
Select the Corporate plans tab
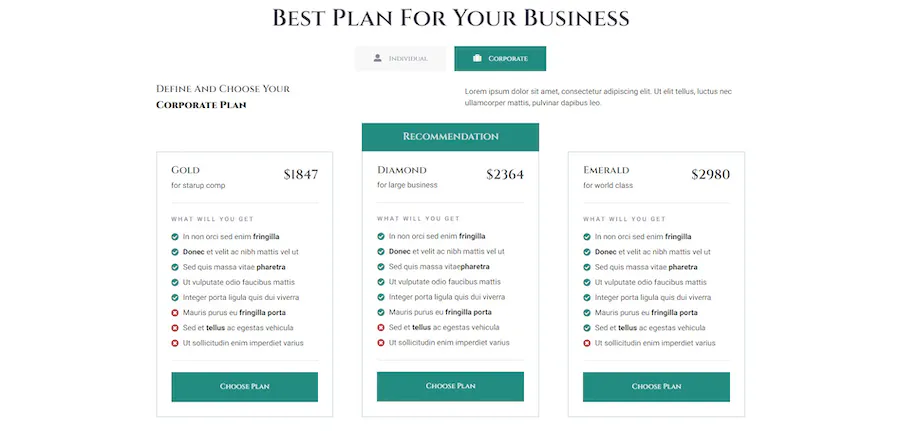coord(500,59)
